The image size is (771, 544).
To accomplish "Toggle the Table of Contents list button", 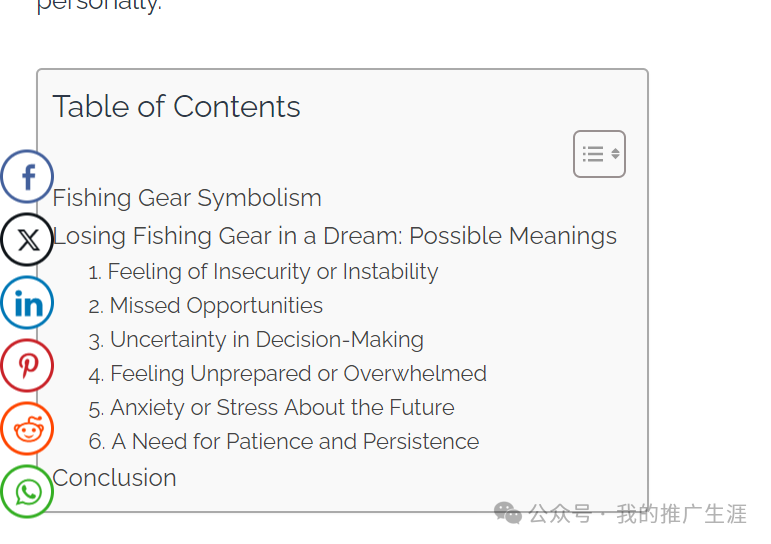I will 599,154.
